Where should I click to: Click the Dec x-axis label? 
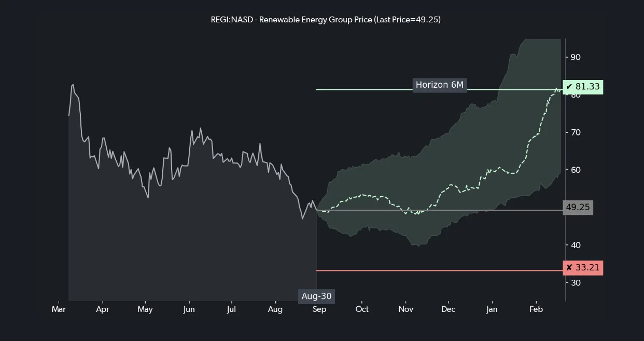(x=449, y=309)
